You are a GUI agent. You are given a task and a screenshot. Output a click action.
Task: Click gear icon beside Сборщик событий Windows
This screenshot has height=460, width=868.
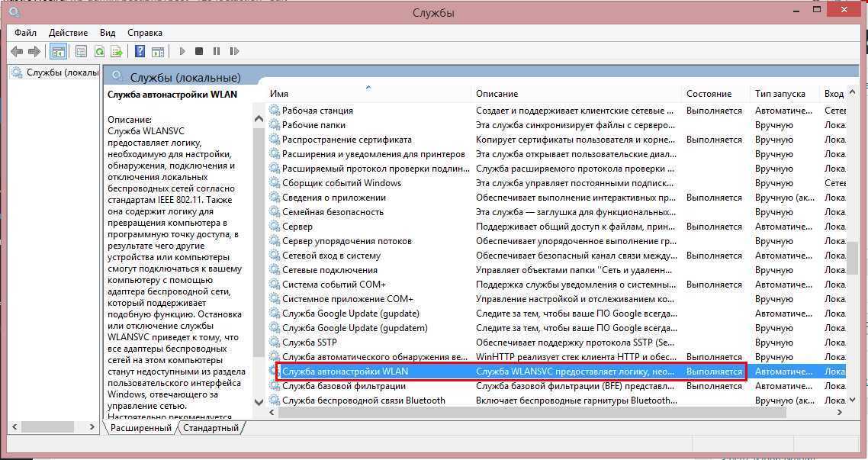(275, 182)
